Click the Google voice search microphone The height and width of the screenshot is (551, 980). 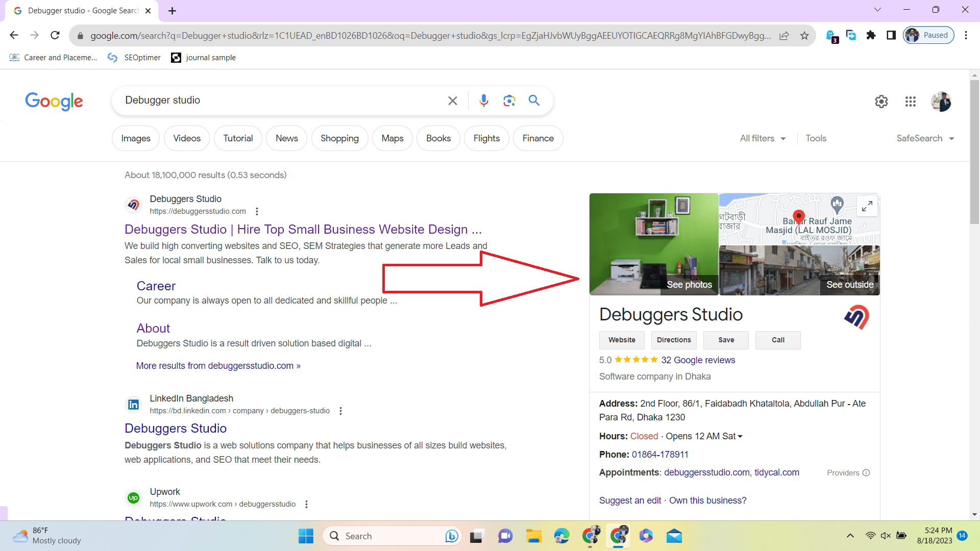pos(483,100)
